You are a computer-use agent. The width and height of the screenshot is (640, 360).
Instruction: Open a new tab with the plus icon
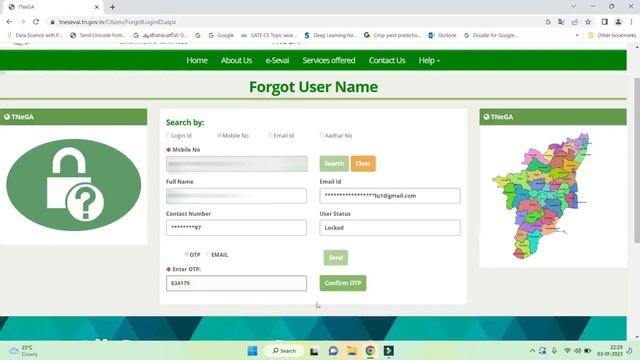pos(112,7)
